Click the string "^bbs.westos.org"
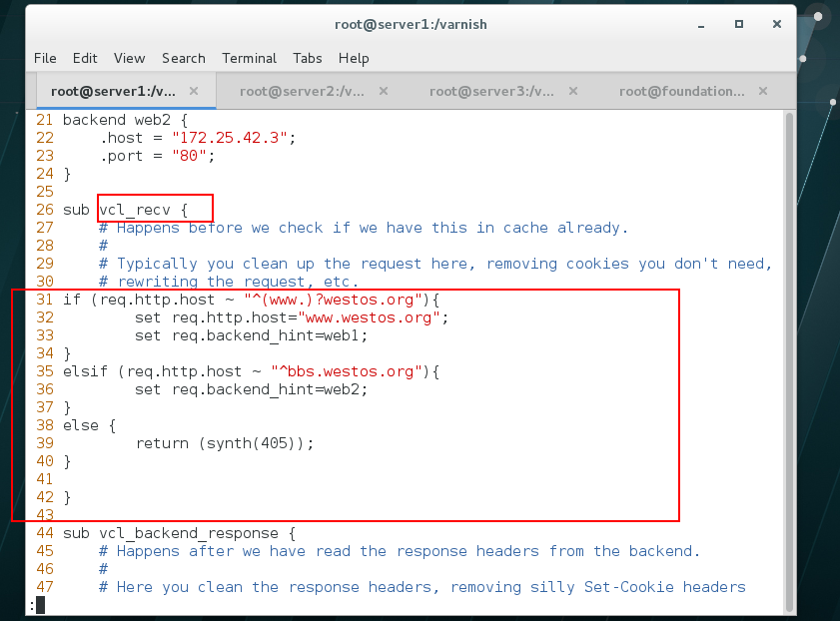840x621 pixels. [x=346, y=371]
